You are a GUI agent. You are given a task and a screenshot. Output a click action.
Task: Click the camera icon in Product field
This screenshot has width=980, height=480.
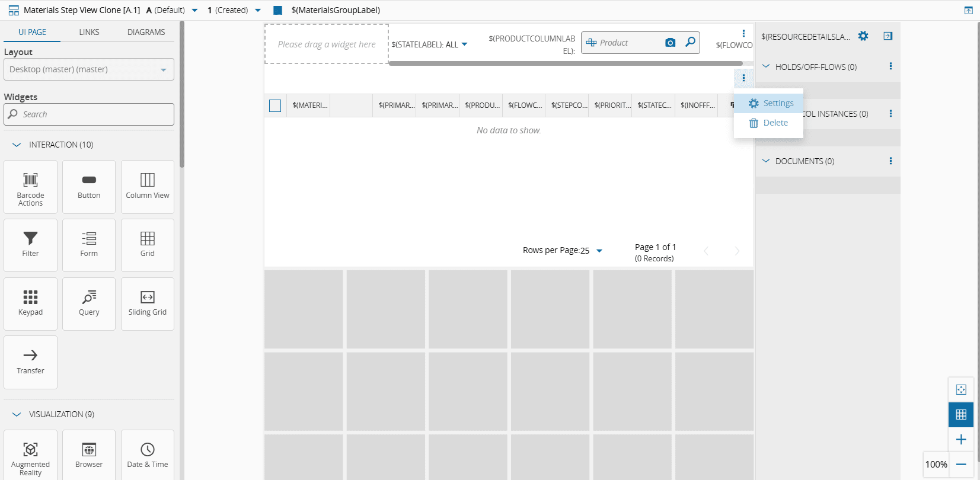(x=670, y=43)
